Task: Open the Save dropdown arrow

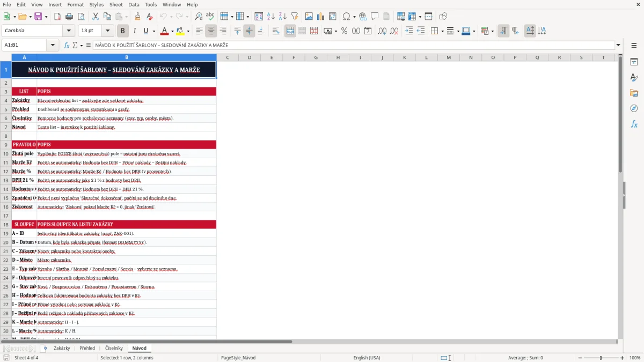Action: (x=46, y=17)
